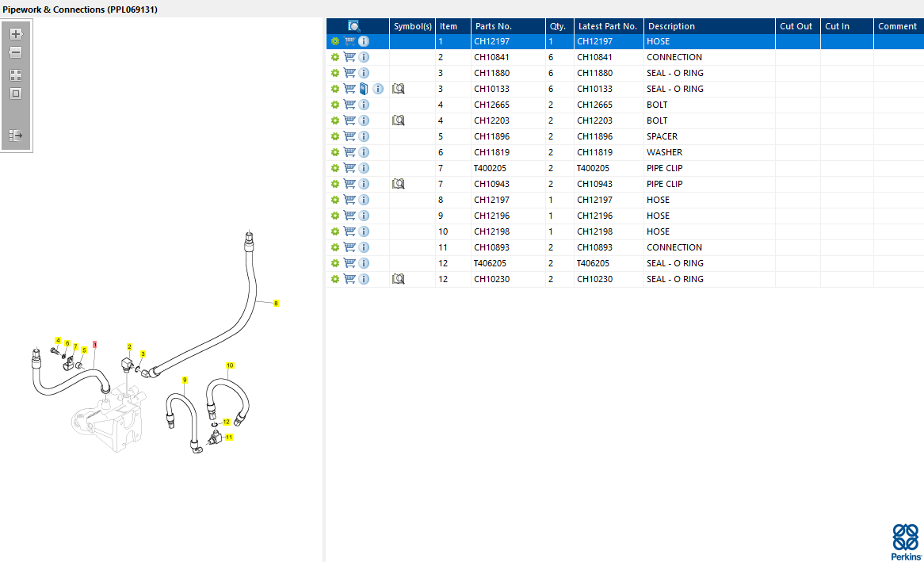924x562 pixels.
Task: Select callout 3 on the diagram
Action: pos(143,354)
